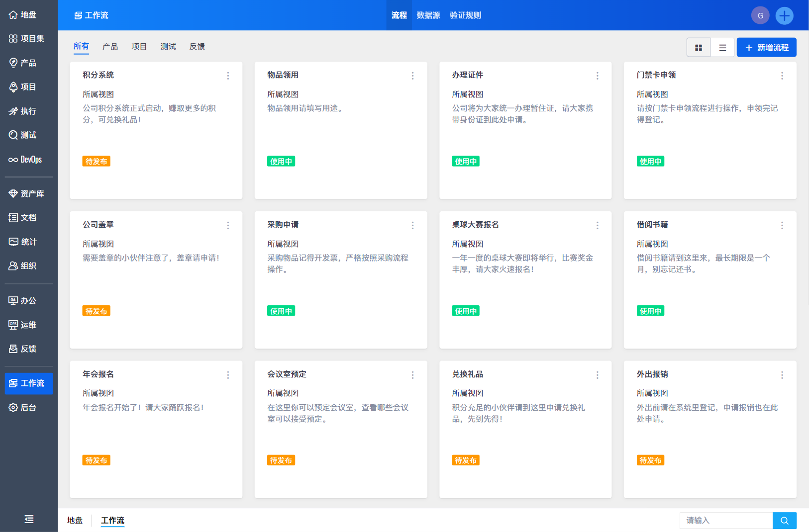Select the 所有 filter tab
Image resolution: width=809 pixels, height=532 pixels.
(x=81, y=46)
